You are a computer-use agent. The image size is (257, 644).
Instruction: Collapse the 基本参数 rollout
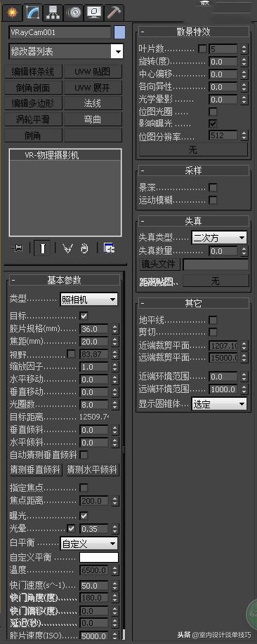tap(65, 280)
